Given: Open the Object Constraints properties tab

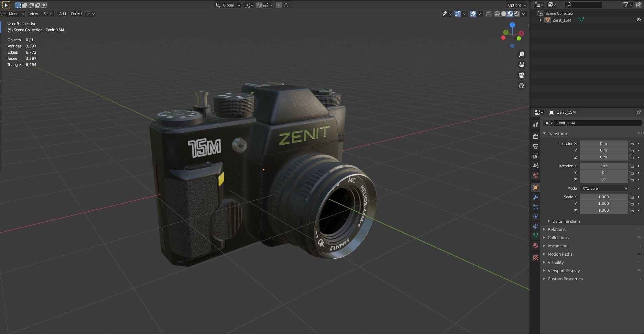Looking at the screenshot, I should pos(535,226).
